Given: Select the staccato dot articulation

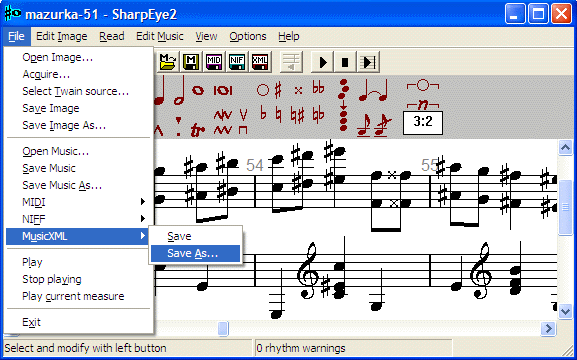Looking at the screenshot, I should point(178,133).
